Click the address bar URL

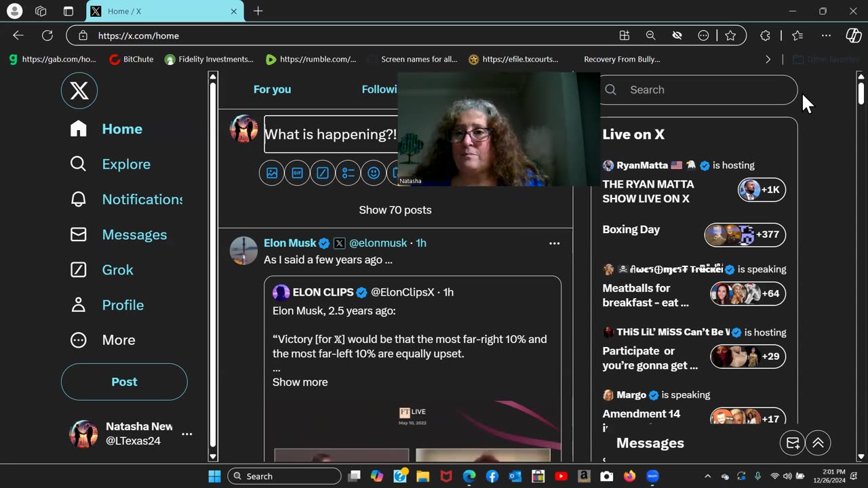pos(138,35)
